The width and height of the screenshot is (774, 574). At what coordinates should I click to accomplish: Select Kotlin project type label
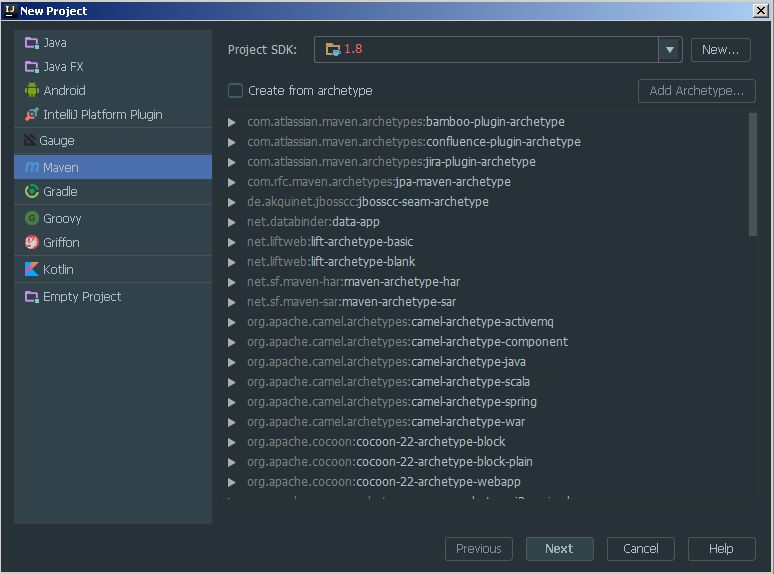click(x=58, y=269)
